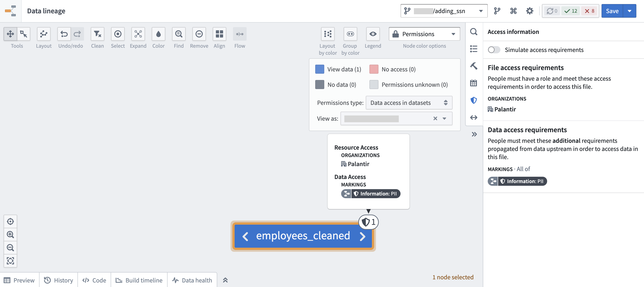Image resolution: width=644 pixels, height=287 pixels.
Task: Click the Save button
Action: (612, 11)
